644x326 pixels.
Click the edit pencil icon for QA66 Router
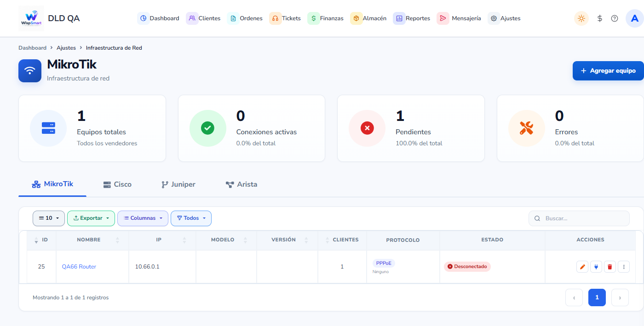coord(582,267)
